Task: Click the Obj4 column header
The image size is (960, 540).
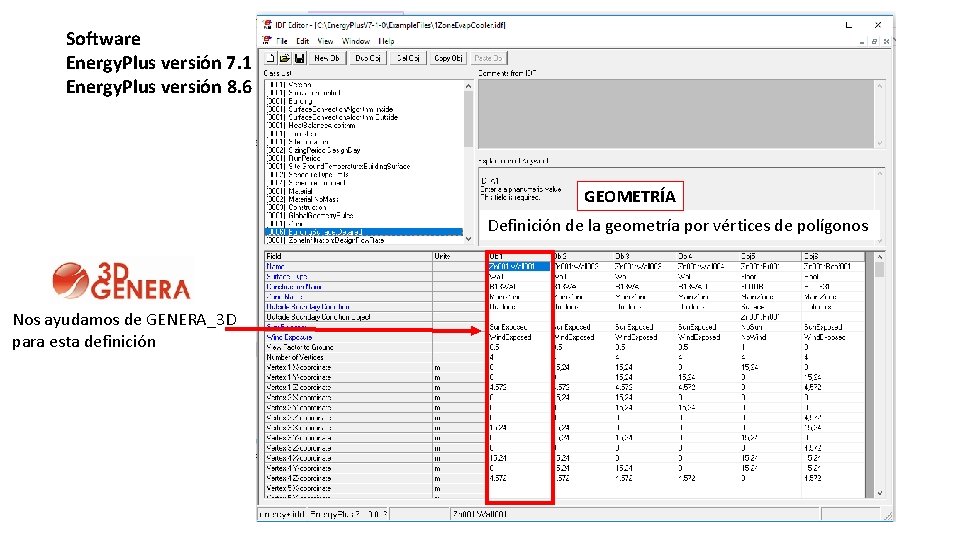Action: (708, 256)
